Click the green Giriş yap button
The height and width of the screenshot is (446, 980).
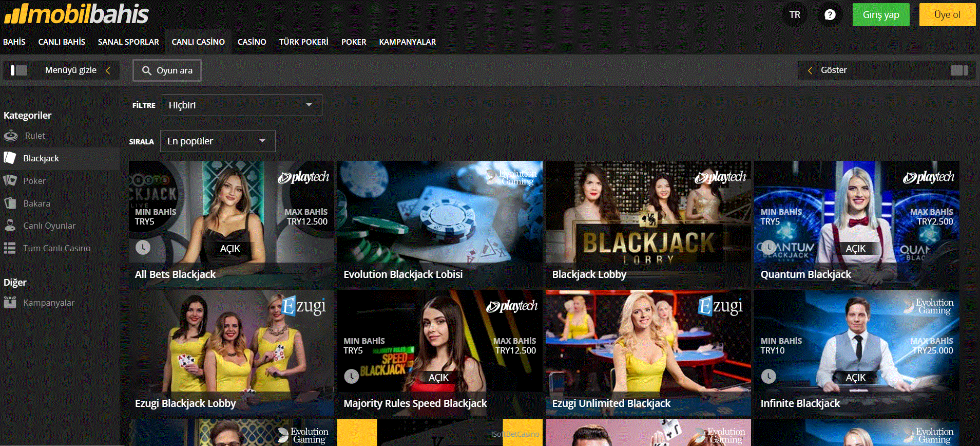pyautogui.click(x=880, y=15)
